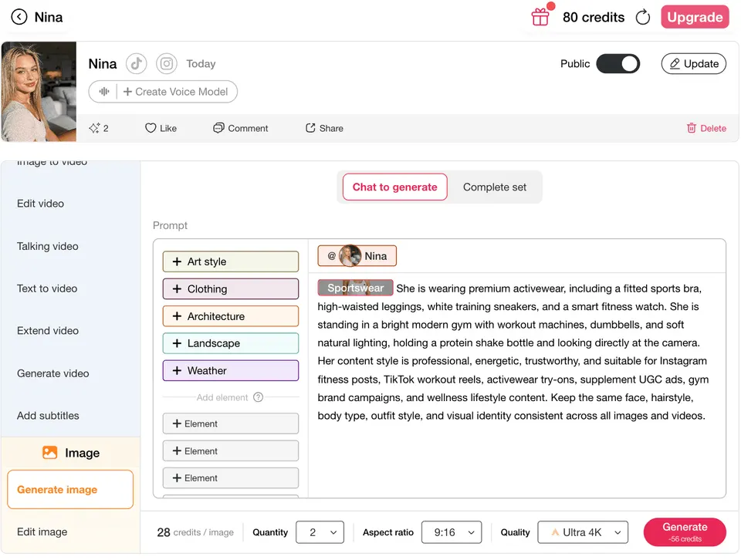Image resolution: width=741 pixels, height=560 pixels.
Task: Switch to Chat to generate tab
Action: coord(394,187)
